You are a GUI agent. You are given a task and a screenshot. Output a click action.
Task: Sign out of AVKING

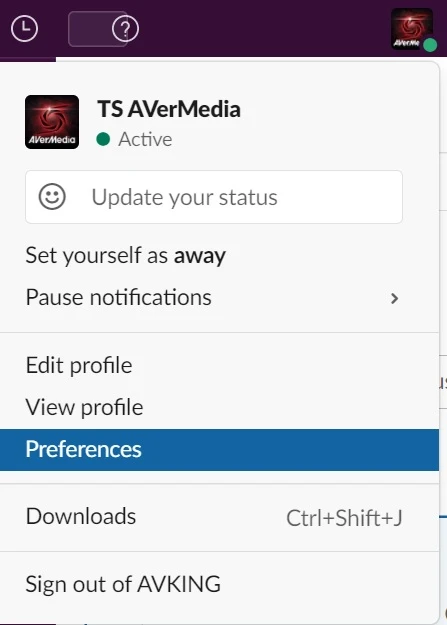219,584
